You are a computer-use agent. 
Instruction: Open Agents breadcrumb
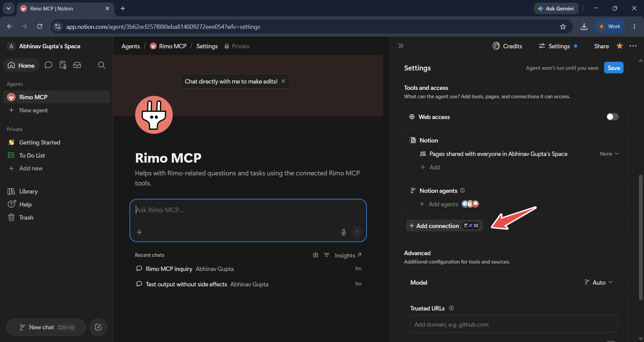click(x=130, y=46)
